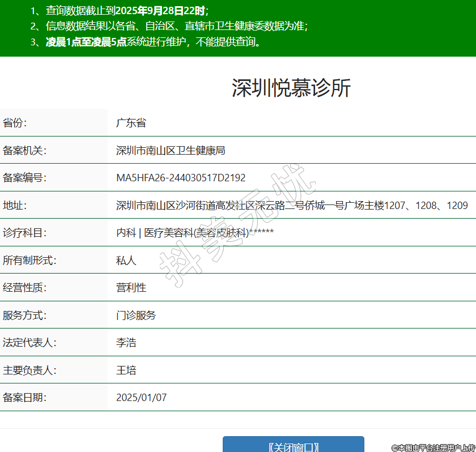Click the filing date 2025/01/07

[x=142, y=398]
